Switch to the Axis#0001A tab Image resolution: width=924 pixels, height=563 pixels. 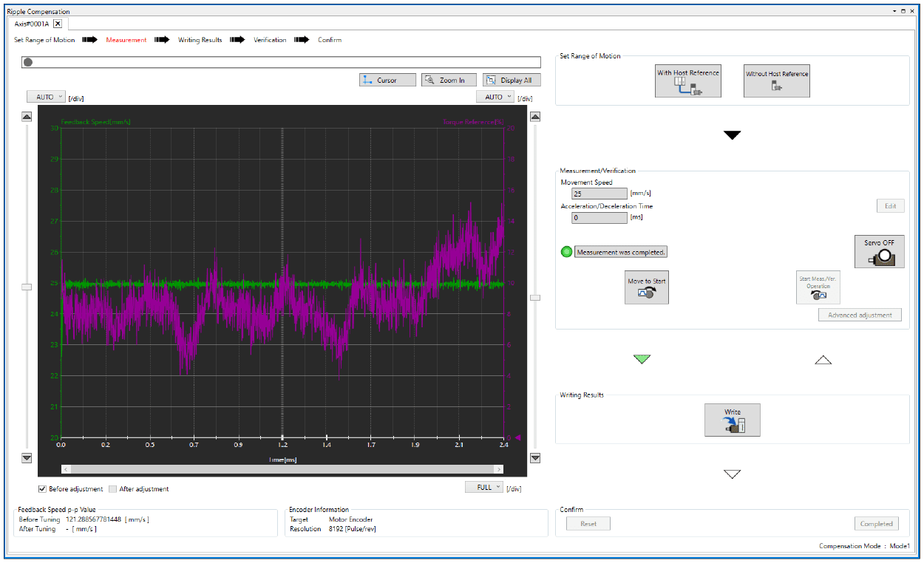(x=33, y=24)
